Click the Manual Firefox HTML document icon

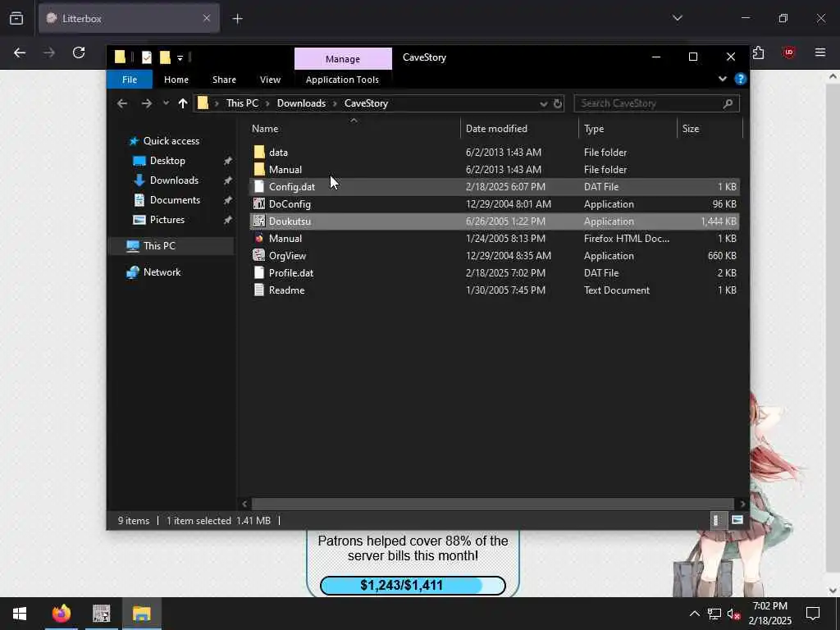tap(259, 239)
